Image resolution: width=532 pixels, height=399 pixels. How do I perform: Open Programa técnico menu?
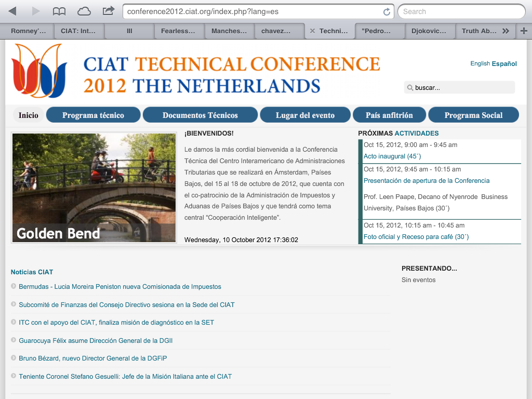click(93, 115)
